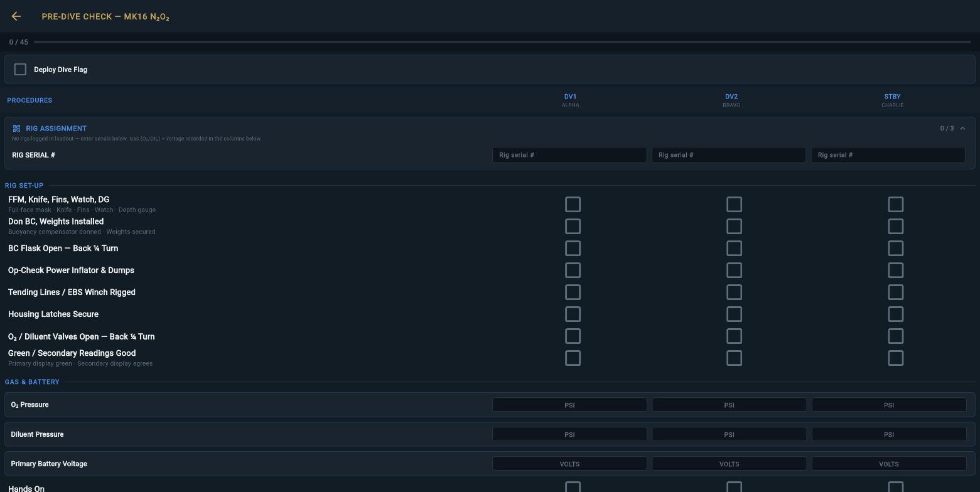Click O₂ Pressure PSI field for DV2
The image size is (980, 492).
click(x=729, y=405)
